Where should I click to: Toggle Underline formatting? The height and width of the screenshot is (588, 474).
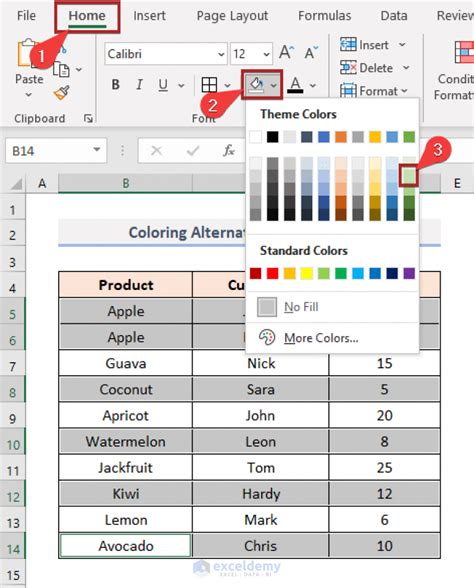pyautogui.click(x=163, y=85)
